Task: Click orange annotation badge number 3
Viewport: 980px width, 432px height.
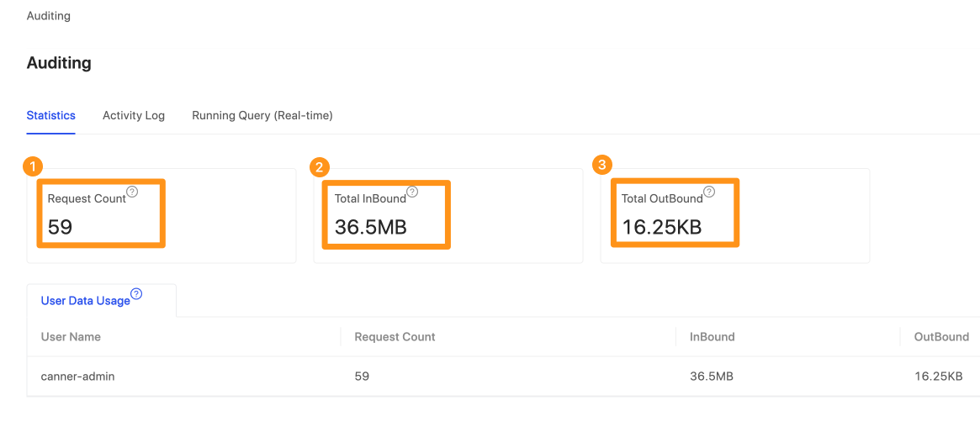Action: tap(601, 165)
